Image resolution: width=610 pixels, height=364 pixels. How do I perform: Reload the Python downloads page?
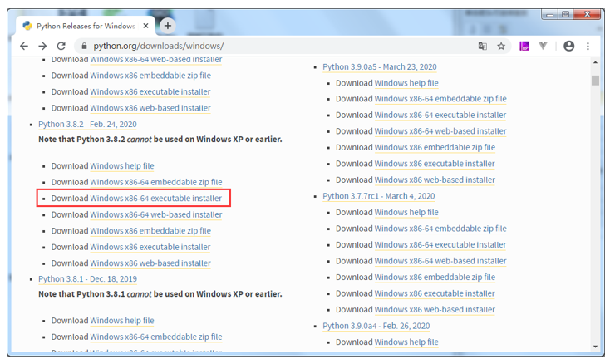pyautogui.click(x=61, y=46)
